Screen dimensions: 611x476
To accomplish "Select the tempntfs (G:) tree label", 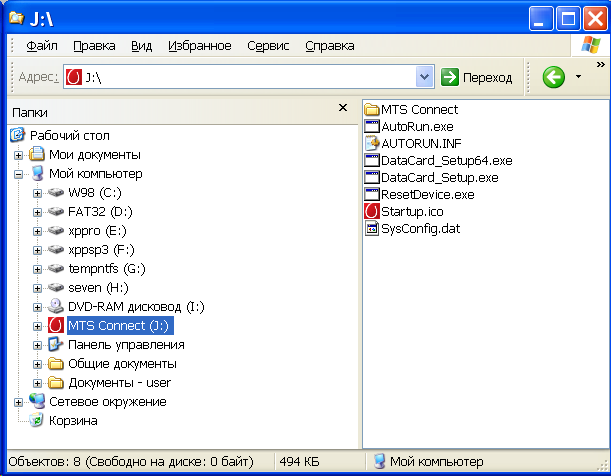I will 107,269.
